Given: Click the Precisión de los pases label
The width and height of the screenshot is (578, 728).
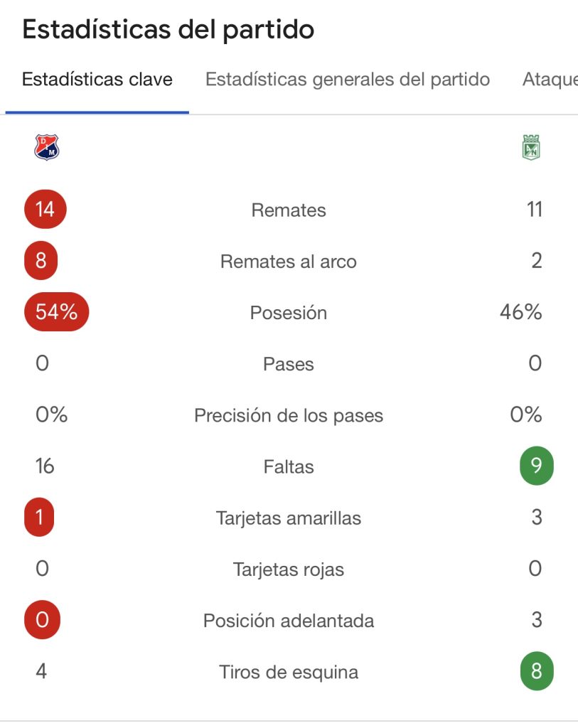Looking at the screenshot, I should 289,416.
